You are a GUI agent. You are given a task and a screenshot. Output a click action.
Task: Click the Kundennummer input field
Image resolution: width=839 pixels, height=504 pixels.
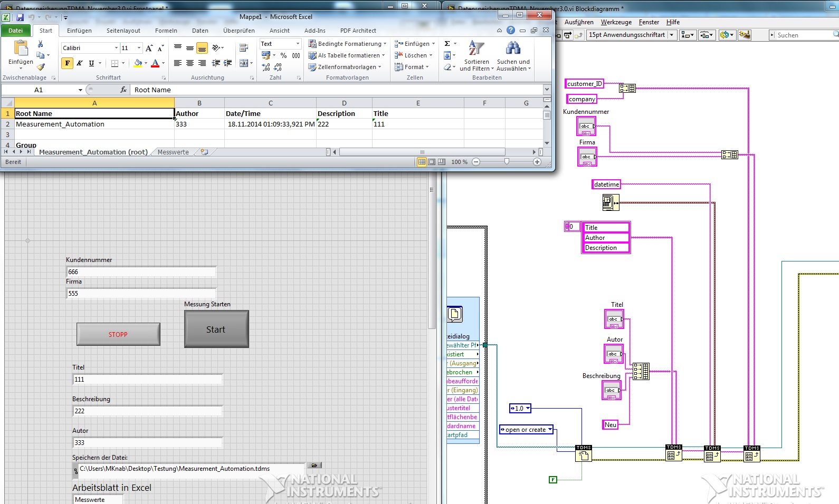click(141, 272)
